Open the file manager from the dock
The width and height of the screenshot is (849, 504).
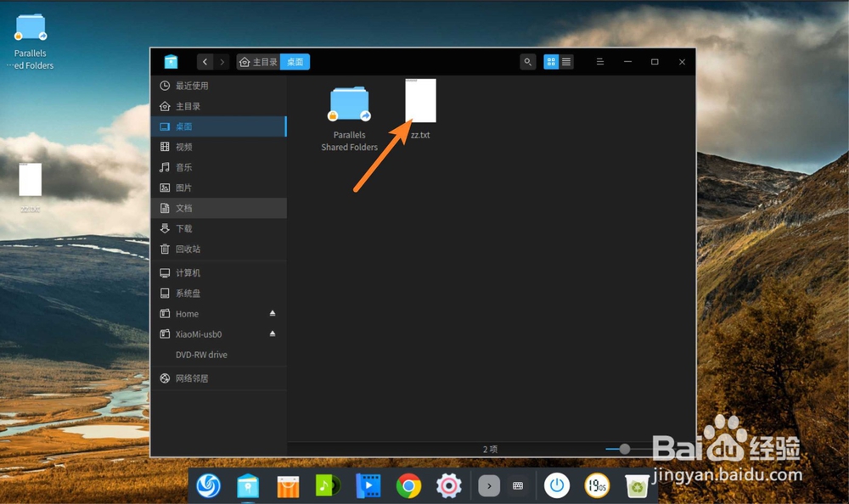click(x=248, y=485)
